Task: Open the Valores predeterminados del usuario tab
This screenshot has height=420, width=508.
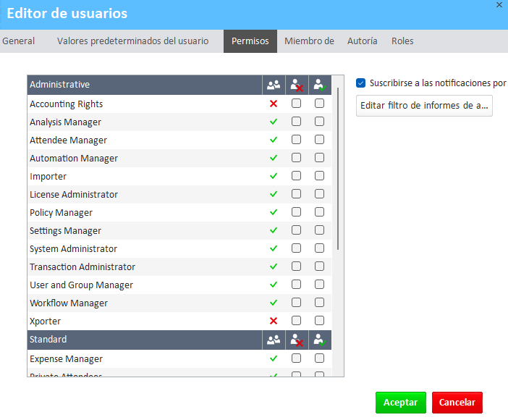Action: pos(132,41)
